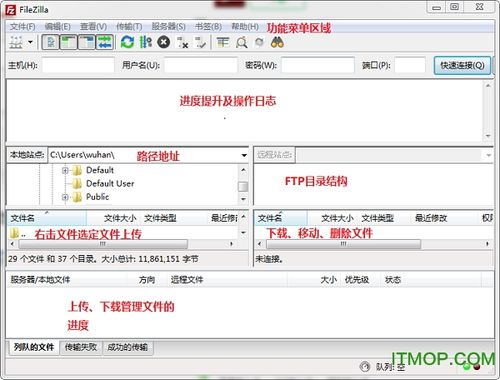Disconnect from current server icon
The width and height of the screenshot is (500, 380).
[x=182, y=42]
